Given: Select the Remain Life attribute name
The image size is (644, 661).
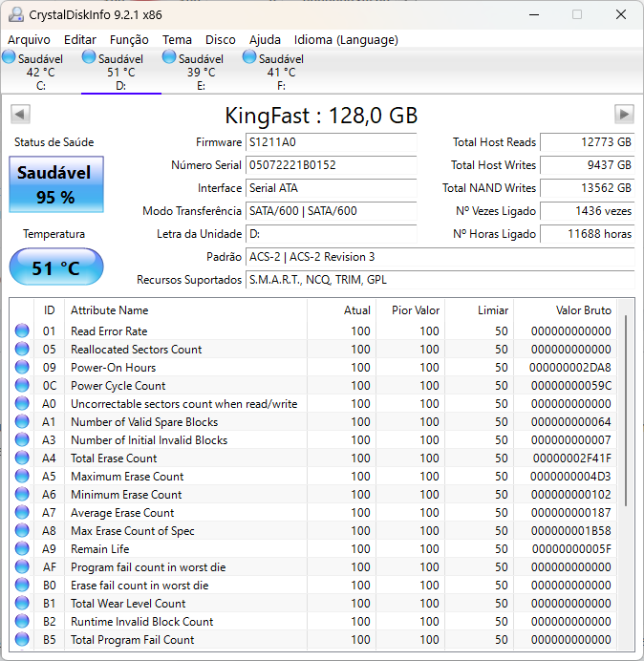Looking at the screenshot, I should pos(100,549).
